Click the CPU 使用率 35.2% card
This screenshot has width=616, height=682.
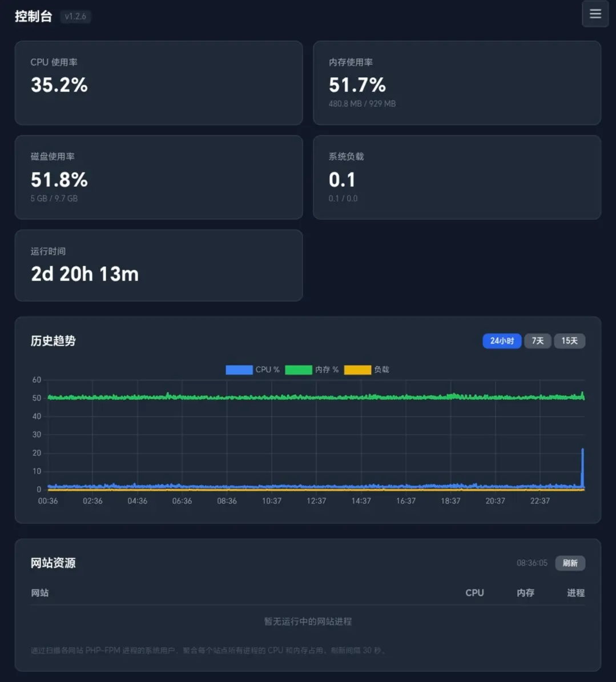159,83
